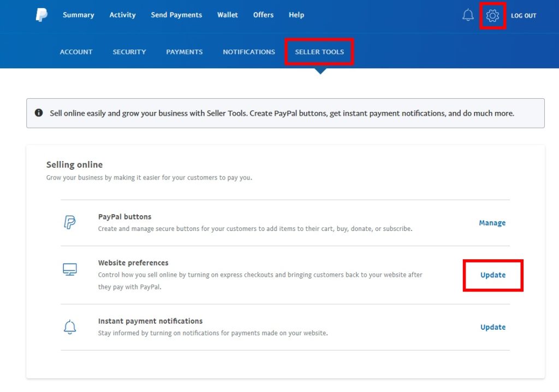Viewport: 559px width, 392px height.
Task: Open the Activity menu item
Action: coord(123,15)
